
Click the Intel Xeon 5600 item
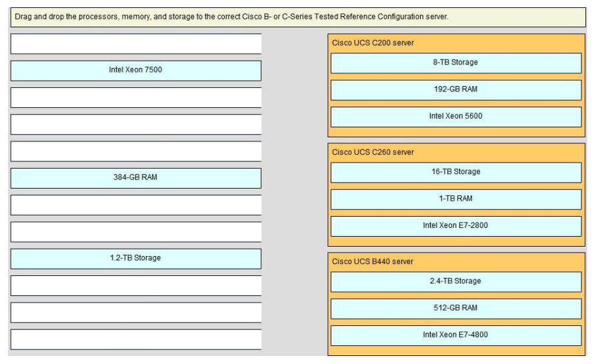pyautogui.click(x=456, y=117)
